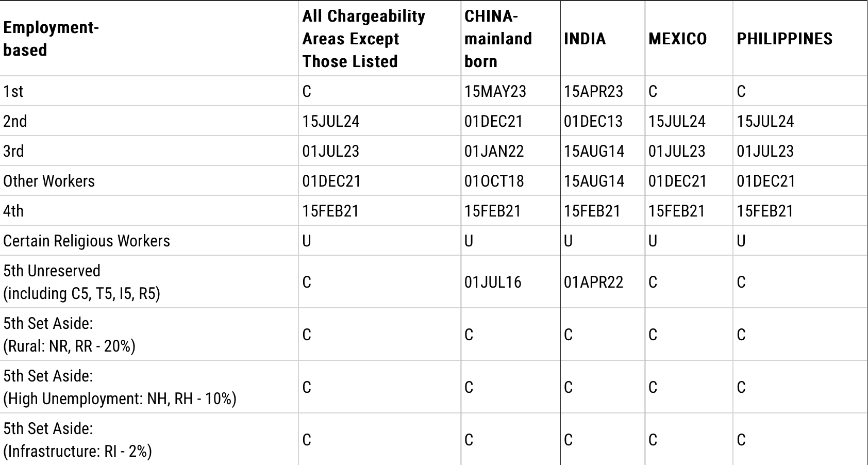Image resolution: width=868 pixels, height=465 pixels.
Task: Click the PHILIPPINES column header
Action: tap(784, 39)
